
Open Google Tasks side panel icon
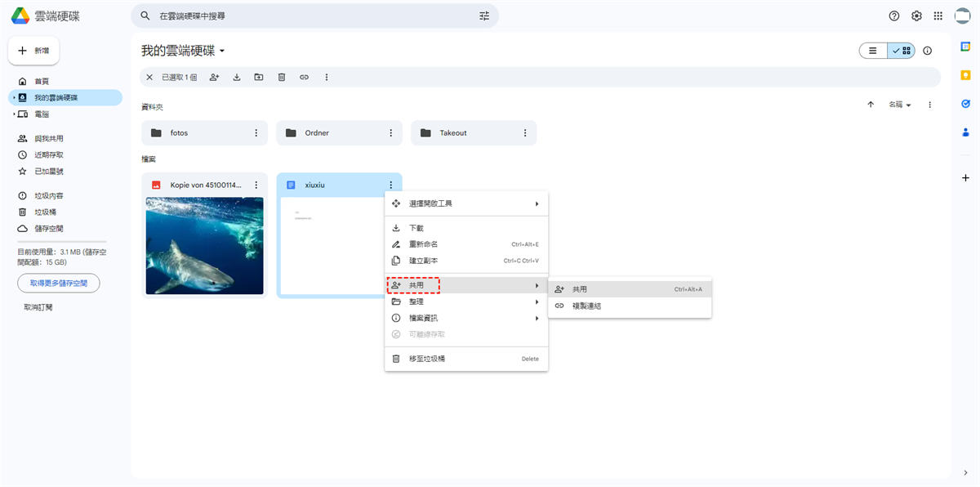click(966, 104)
